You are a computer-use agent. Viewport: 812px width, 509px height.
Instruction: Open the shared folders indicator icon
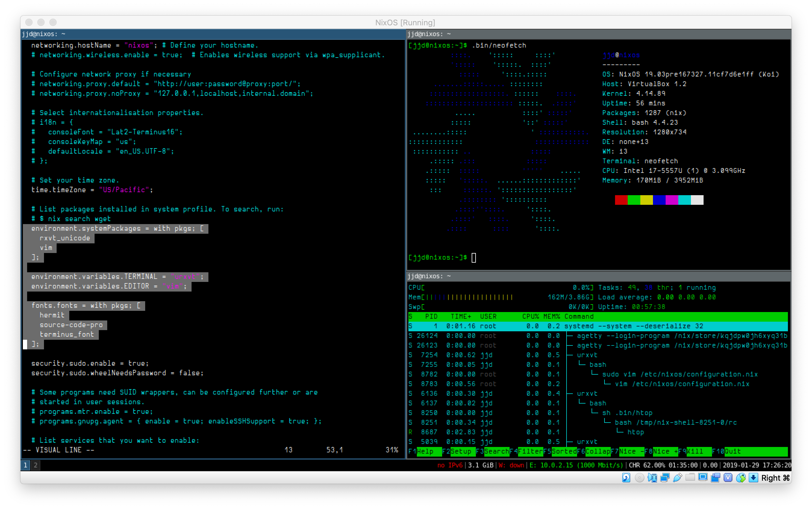[x=690, y=477]
